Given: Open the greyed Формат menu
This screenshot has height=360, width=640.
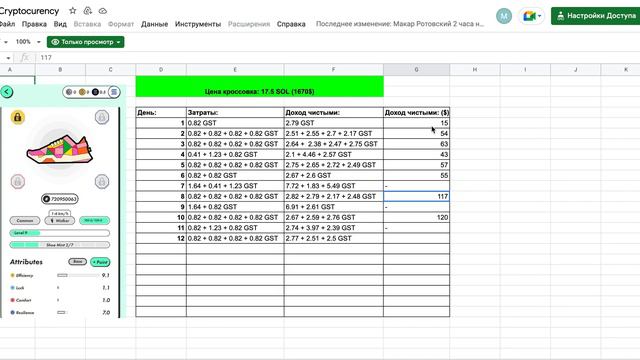Looking at the screenshot, I should pyautogui.click(x=121, y=24).
